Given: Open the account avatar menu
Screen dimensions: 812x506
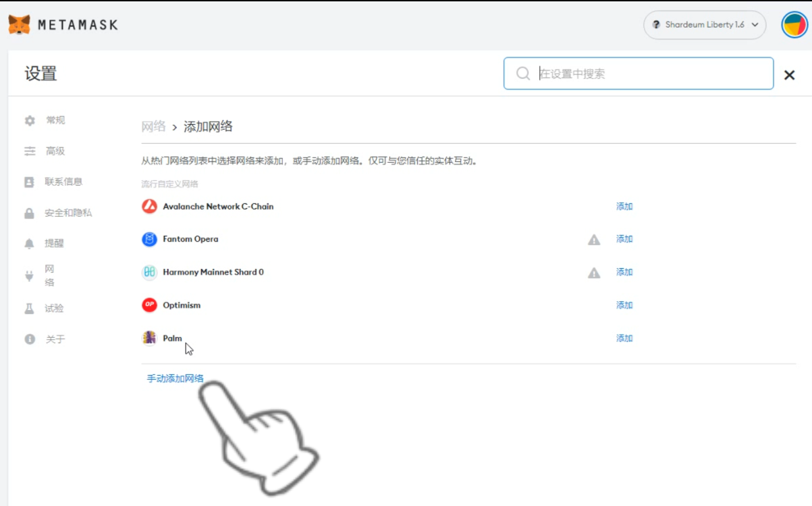Looking at the screenshot, I should [794, 24].
